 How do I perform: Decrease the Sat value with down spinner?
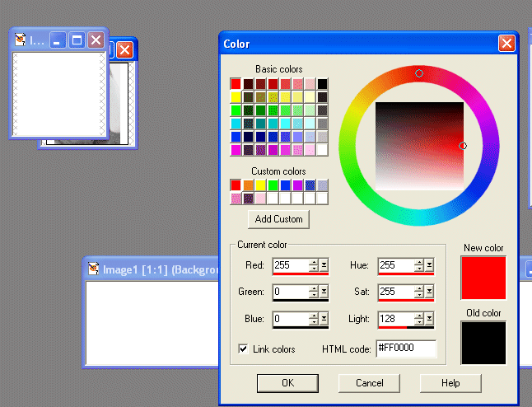click(x=419, y=295)
